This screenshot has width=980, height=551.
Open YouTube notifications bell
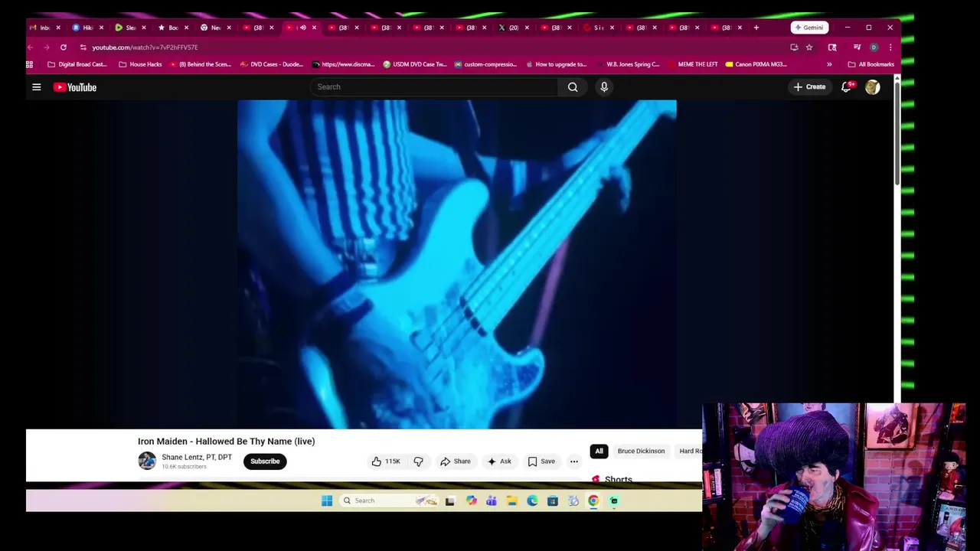click(846, 87)
